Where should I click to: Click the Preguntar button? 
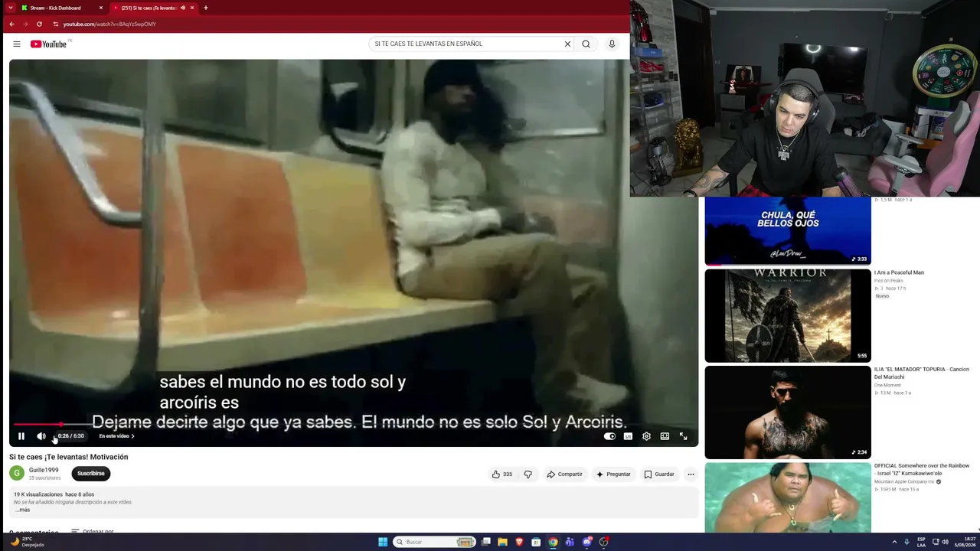click(613, 474)
